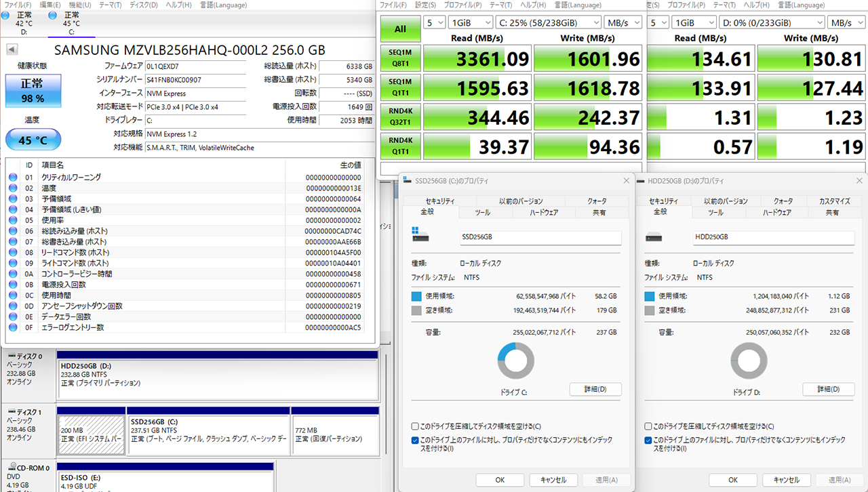Toggle content indexing checkbox in SSD256GB properties
The image size is (868, 492).
click(x=415, y=440)
